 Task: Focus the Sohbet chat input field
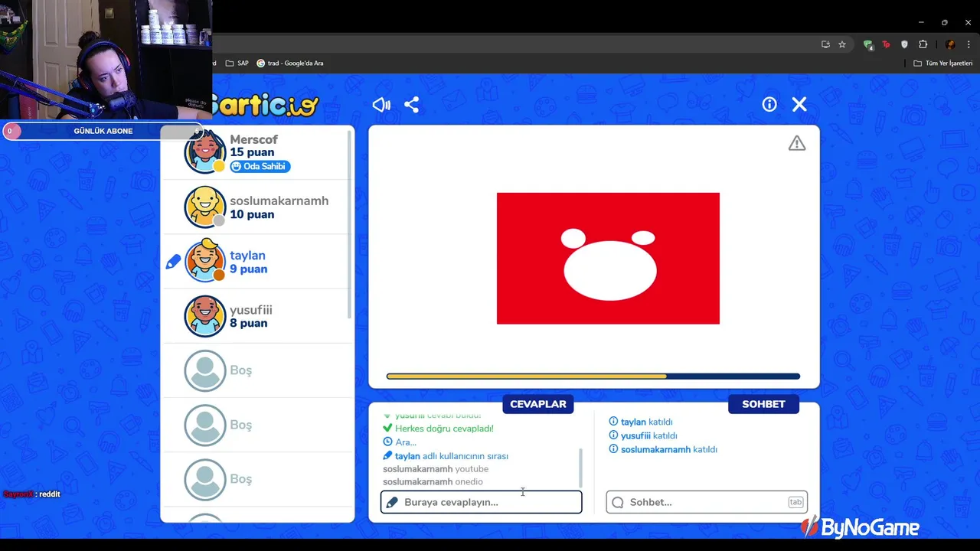pyautogui.click(x=707, y=502)
